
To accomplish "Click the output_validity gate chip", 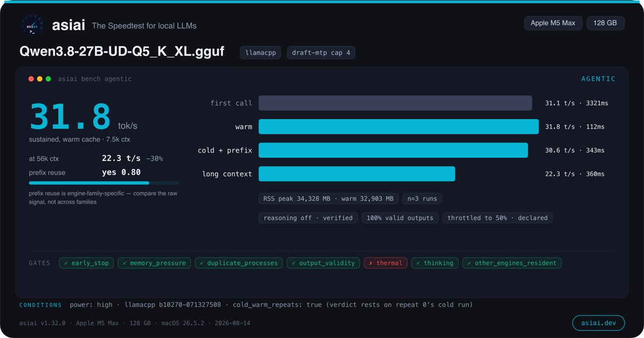I will pos(323,263).
